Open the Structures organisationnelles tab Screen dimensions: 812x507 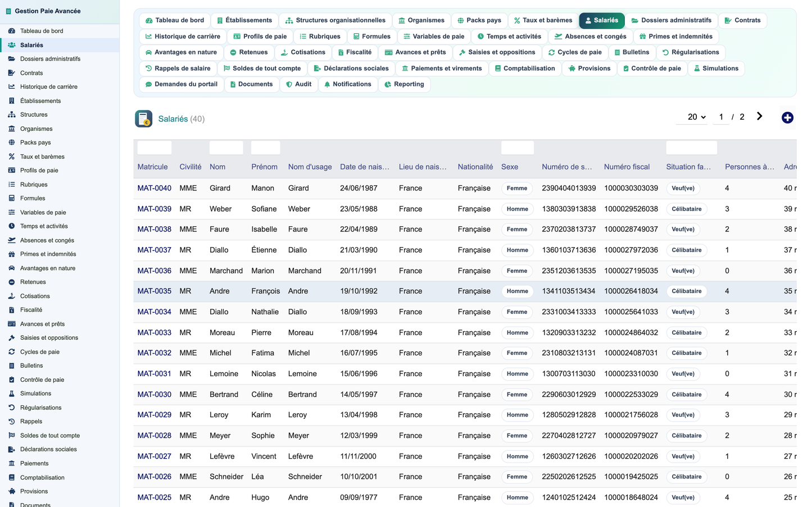pyautogui.click(x=335, y=20)
